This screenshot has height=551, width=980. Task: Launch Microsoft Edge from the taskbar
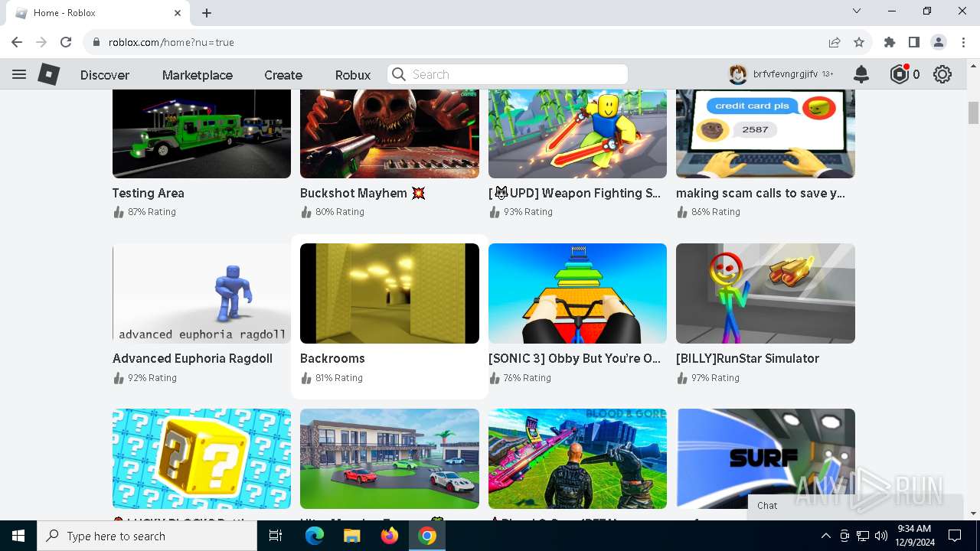pos(315,536)
